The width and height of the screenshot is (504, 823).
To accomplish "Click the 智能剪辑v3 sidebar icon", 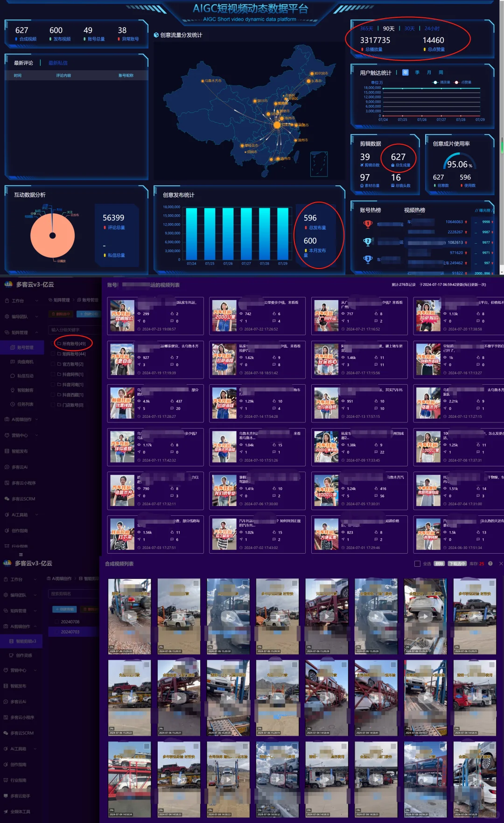I will point(12,641).
